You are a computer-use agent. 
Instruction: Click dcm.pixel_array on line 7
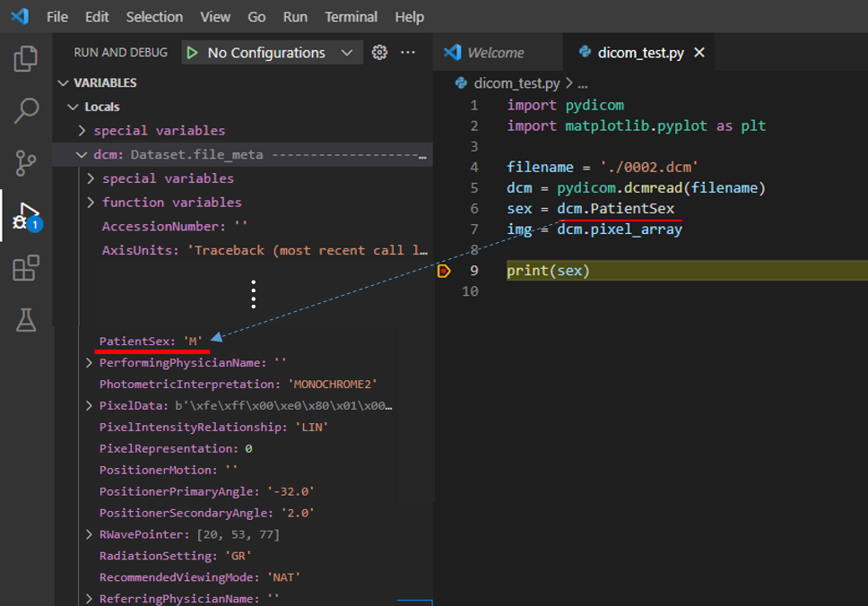click(620, 229)
